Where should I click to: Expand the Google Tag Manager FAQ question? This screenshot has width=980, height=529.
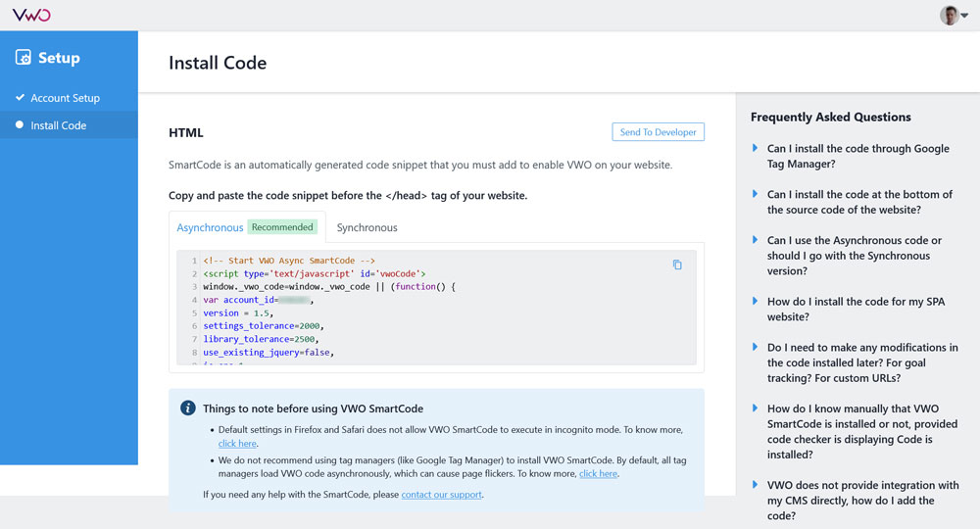pyautogui.click(x=857, y=156)
